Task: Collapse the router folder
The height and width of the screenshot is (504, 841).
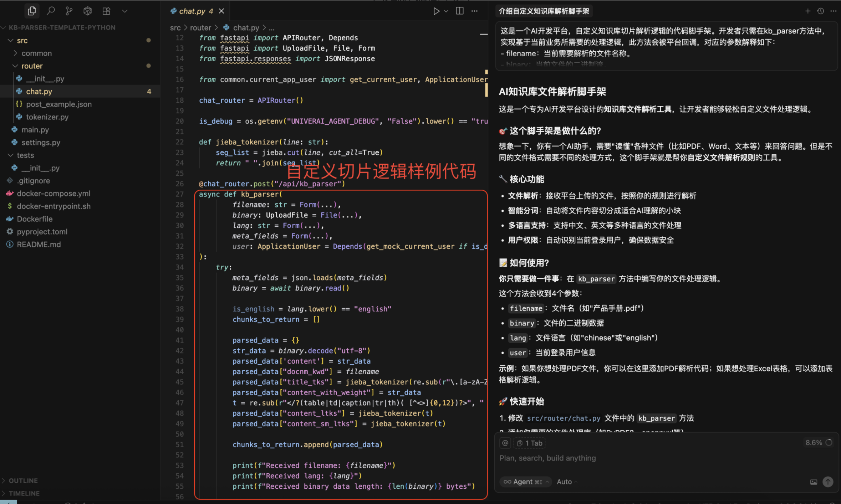Action: pyautogui.click(x=32, y=66)
